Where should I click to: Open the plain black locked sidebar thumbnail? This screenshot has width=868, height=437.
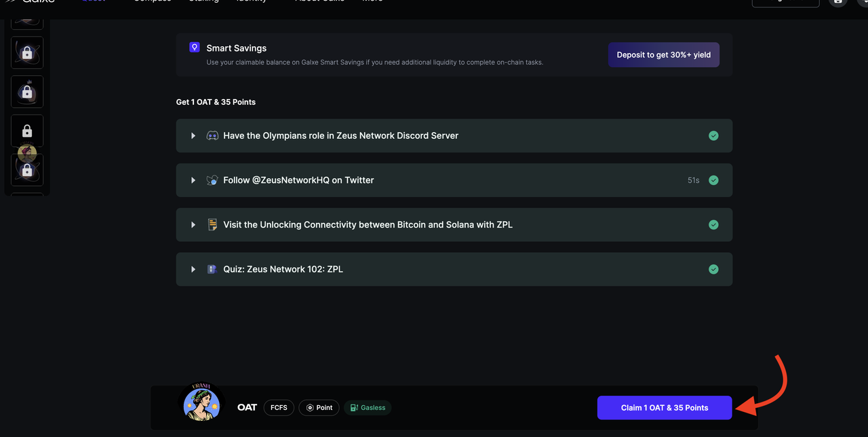[27, 131]
